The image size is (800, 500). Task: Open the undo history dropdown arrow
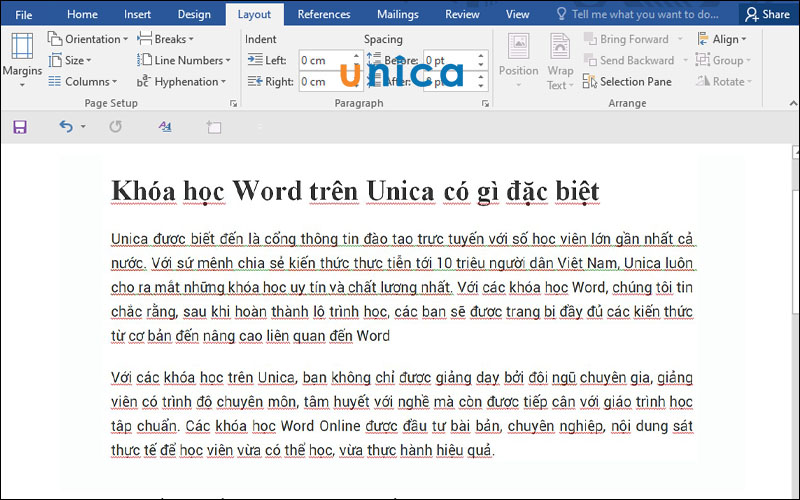click(x=83, y=127)
